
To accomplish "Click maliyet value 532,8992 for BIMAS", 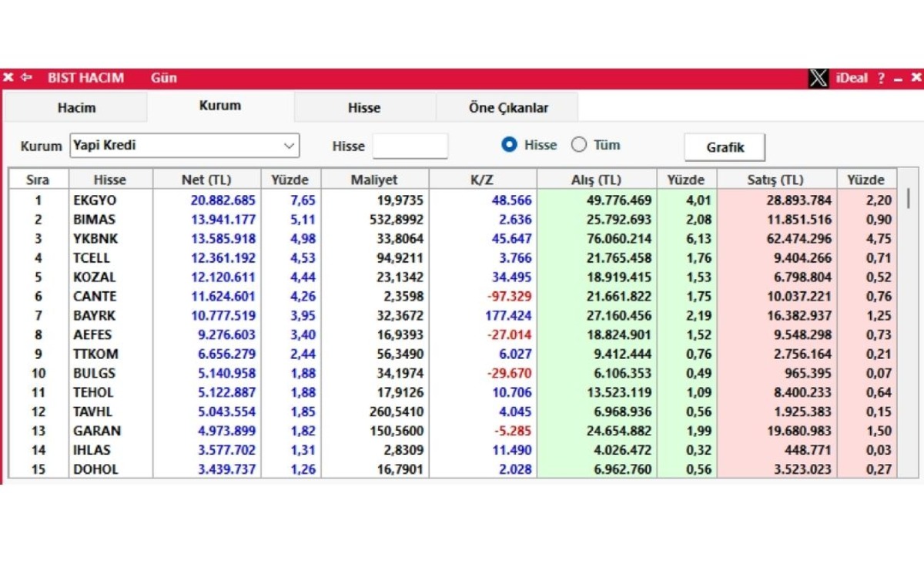I will [397, 220].
